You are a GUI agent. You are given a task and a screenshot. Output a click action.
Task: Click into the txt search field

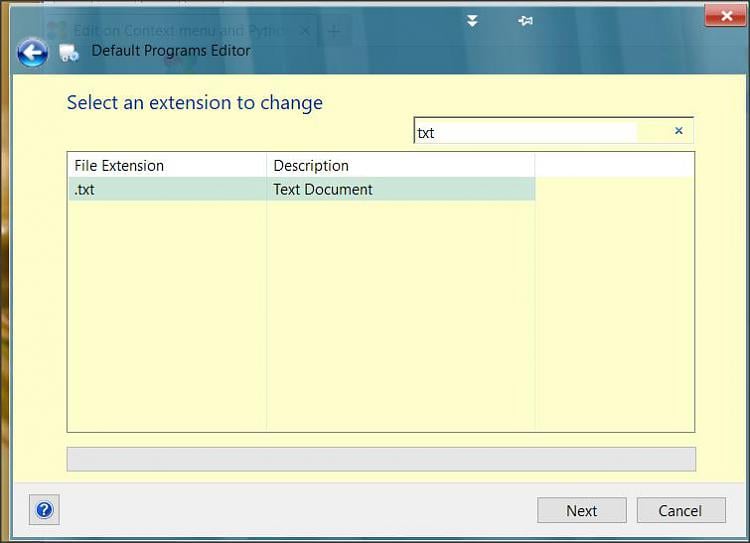click(x=525, y=132)
